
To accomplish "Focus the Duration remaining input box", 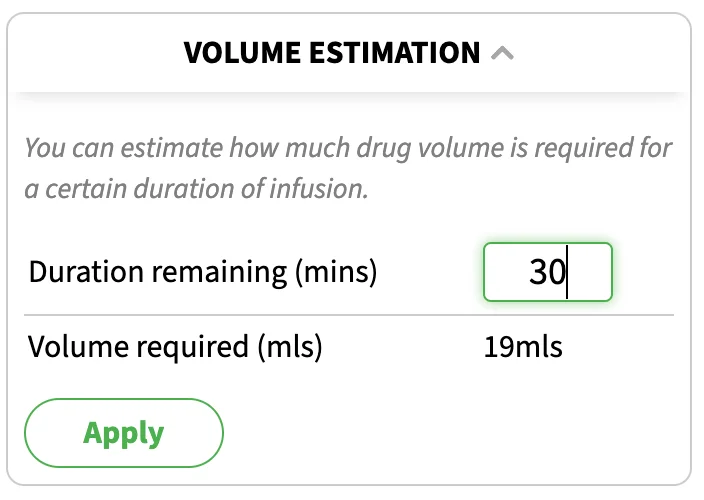I will pyautogui.click(x=548, y=272).
